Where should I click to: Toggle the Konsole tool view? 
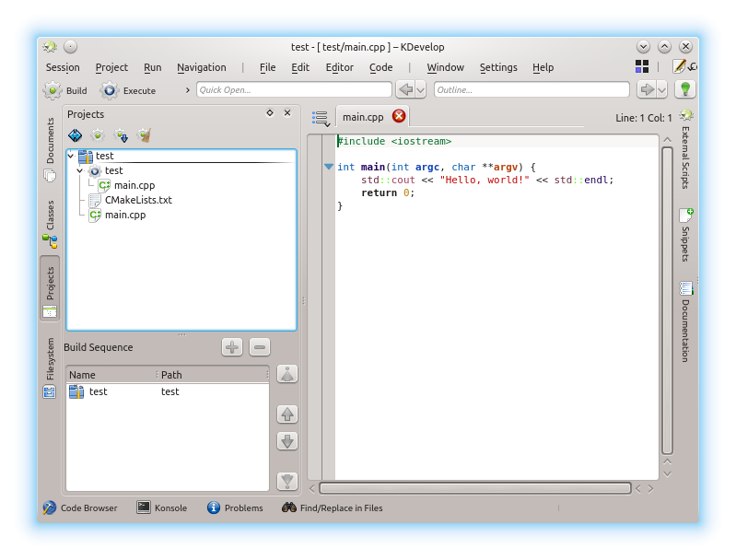(162, 507)
